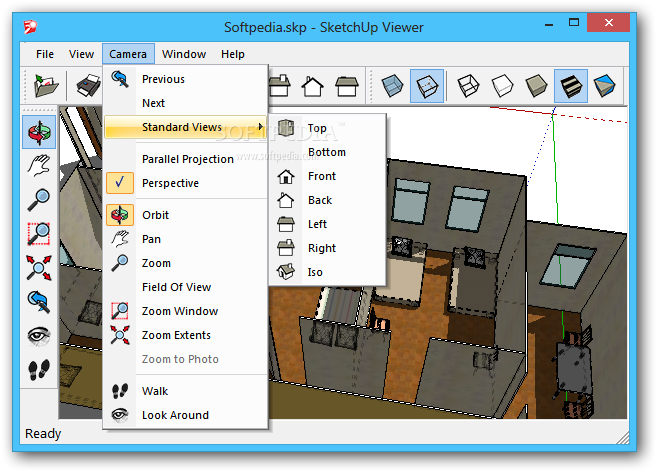Select Wireframe face style icon

click(x=468, y=86)
